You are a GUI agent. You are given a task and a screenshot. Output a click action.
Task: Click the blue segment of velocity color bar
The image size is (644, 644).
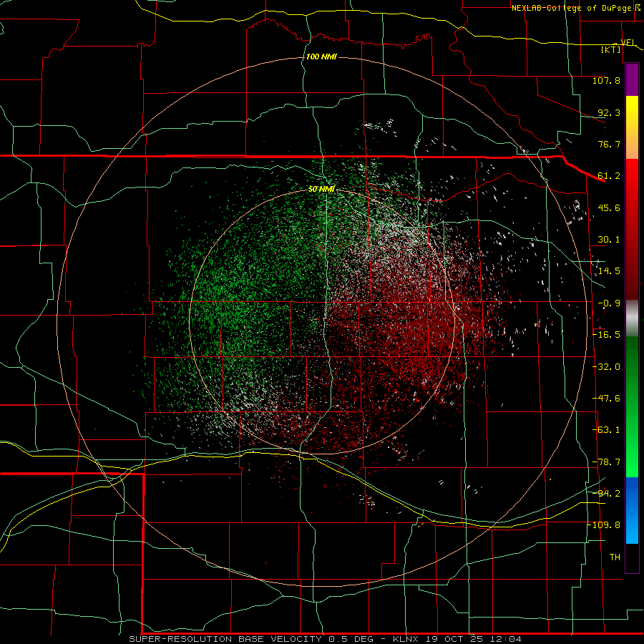(632, 510)
